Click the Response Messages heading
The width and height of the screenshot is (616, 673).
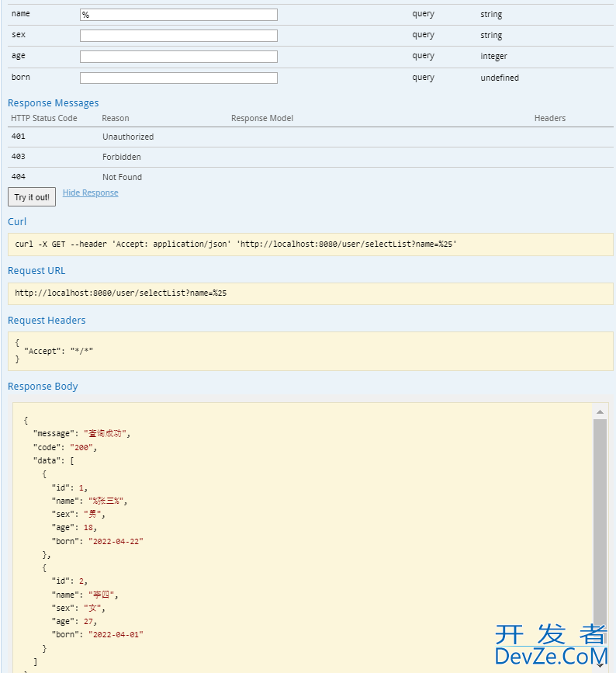[54, 103]
